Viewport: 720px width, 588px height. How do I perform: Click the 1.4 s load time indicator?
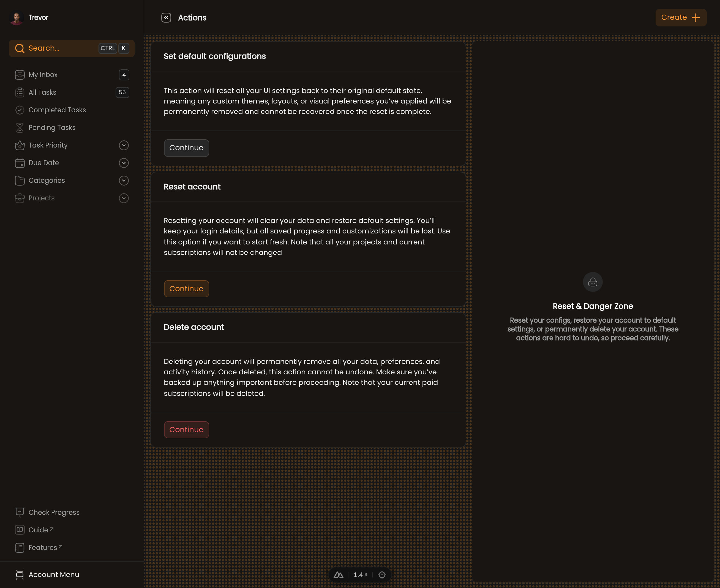[x=360, y=575]
